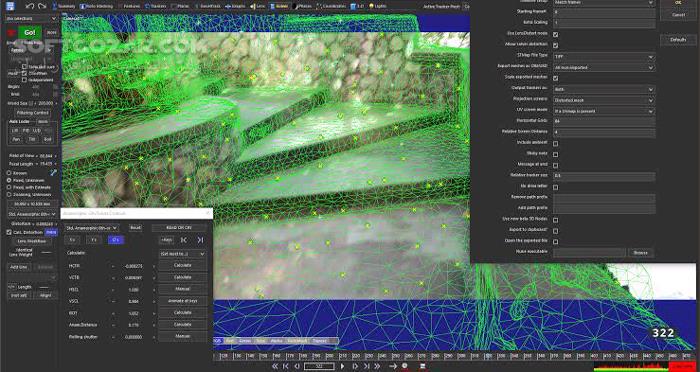Click the Browse button
This screenshot has width=700, height=372.
point(641,253)
